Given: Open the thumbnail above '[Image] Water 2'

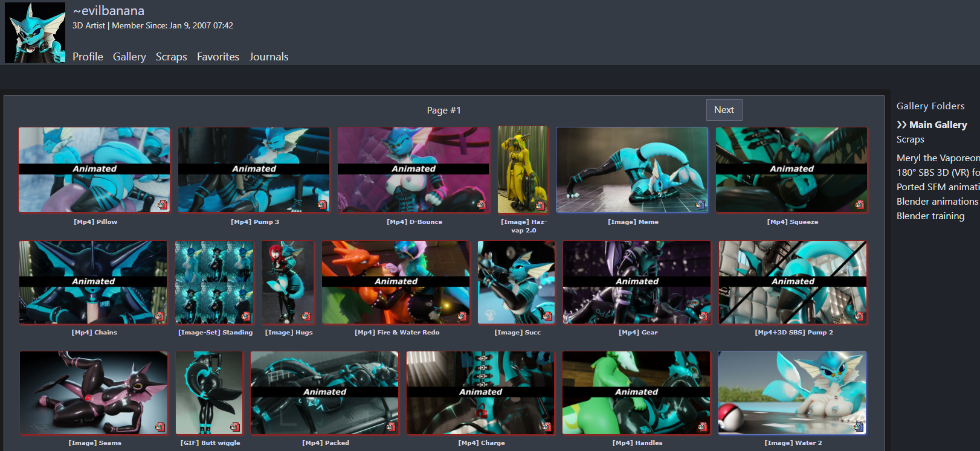Looking at the screenshot, I should point(792,393).
